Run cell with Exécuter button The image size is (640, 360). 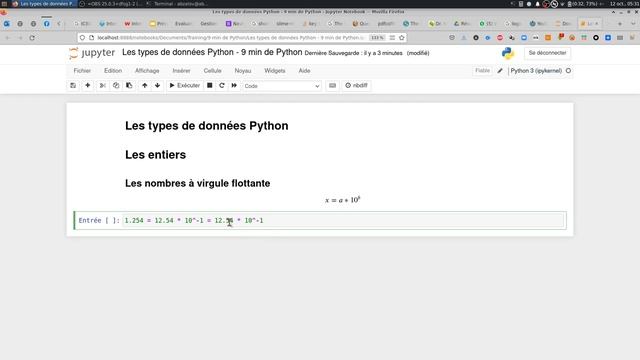click(x=184, y=86)
